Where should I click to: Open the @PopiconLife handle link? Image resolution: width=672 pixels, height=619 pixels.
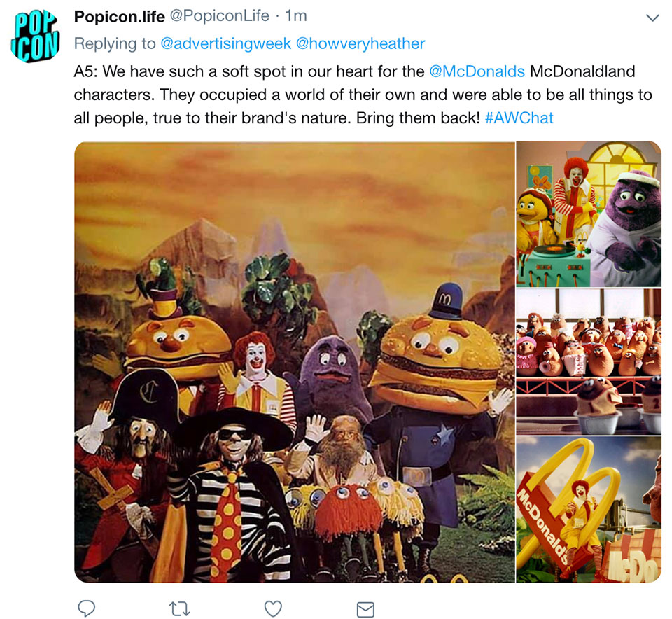click(x=219, y=16)
